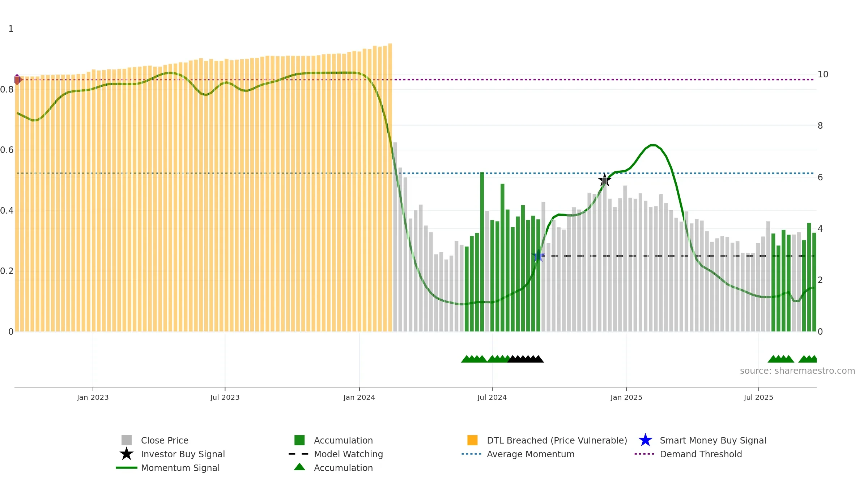868x488 pixels.
Task: Click the Jul 2024 axis label
Action: 492,397
